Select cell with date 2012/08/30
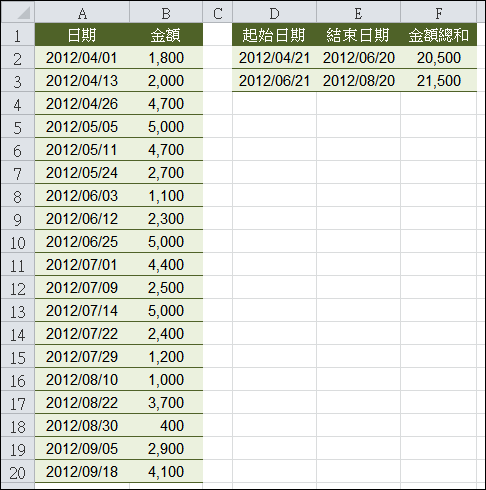This screenshot has width=486, height=490. [82, 426]
